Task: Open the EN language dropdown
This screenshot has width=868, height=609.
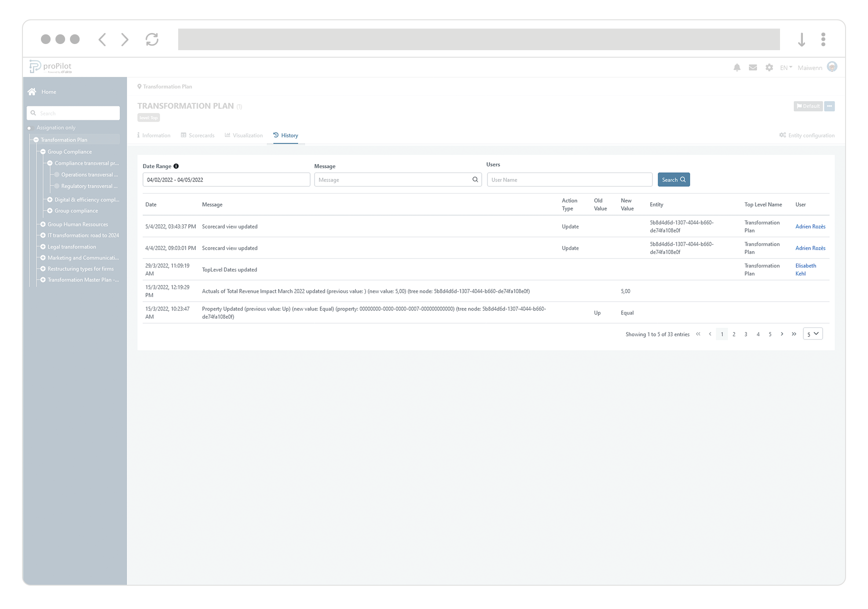Action: click(x=786, y=67)
